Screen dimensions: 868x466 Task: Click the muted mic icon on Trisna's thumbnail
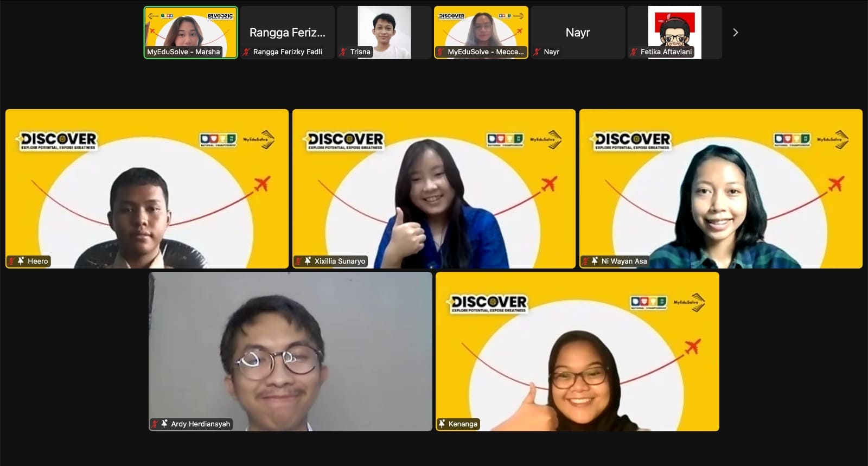(343, 52)
